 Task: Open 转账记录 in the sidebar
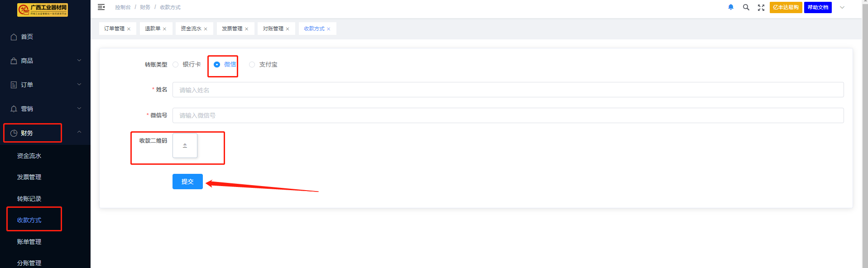29,199
